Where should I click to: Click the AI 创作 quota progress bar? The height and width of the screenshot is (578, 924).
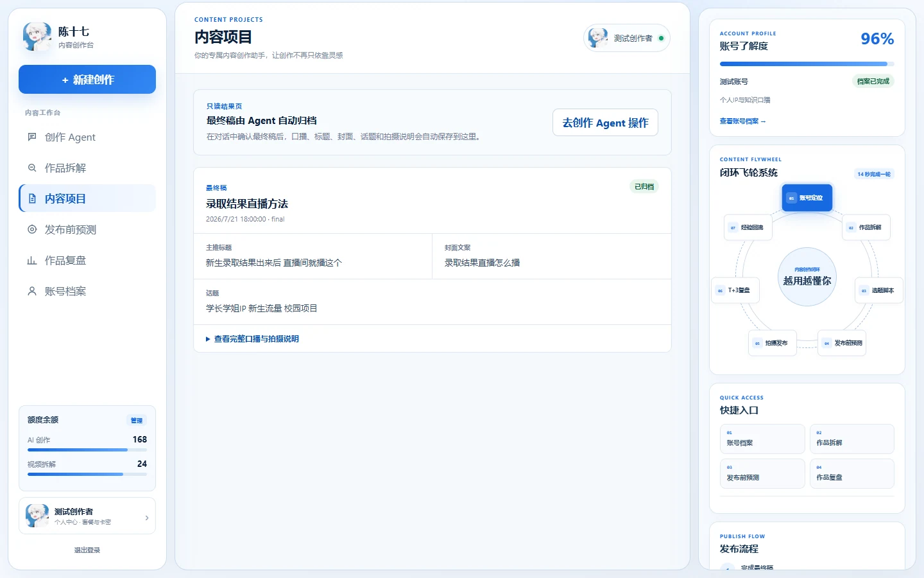[x=87, y=450]
